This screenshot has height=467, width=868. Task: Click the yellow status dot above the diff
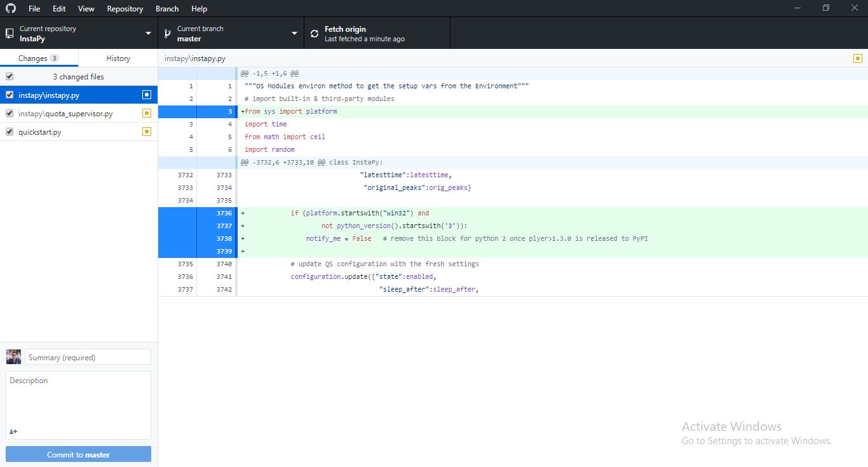tap(857, 57)
